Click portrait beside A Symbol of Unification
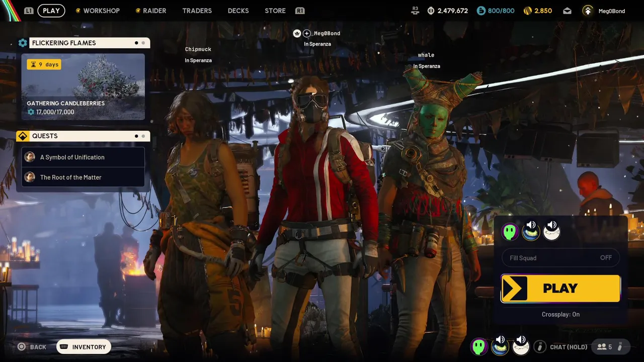This screenshot has height=362, width=644. pyautogui.click(x=30, y=157)
